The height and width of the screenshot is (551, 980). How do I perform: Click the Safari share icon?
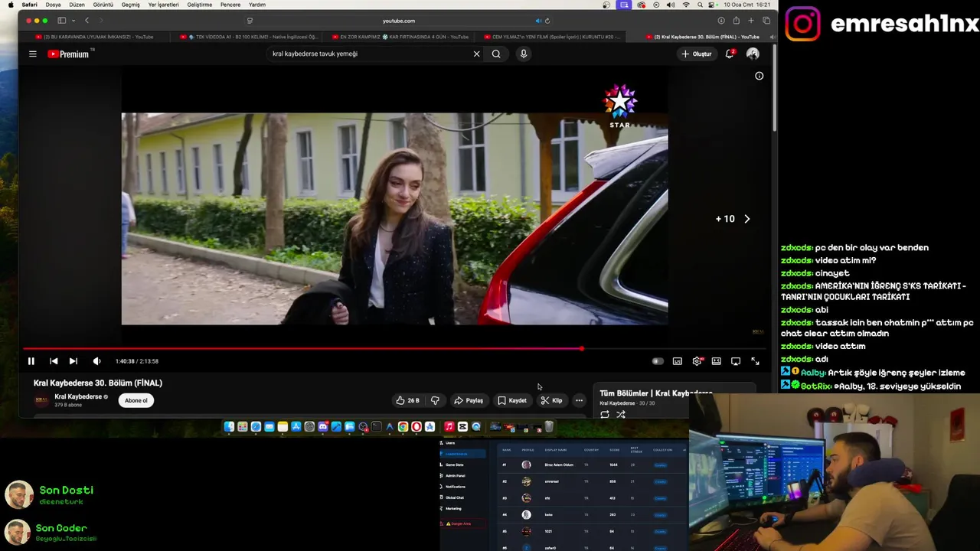(x=737, y=21)
